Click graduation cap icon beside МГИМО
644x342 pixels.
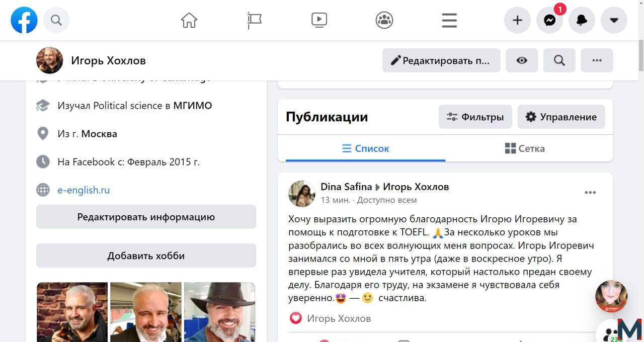[x=43, y=106]
